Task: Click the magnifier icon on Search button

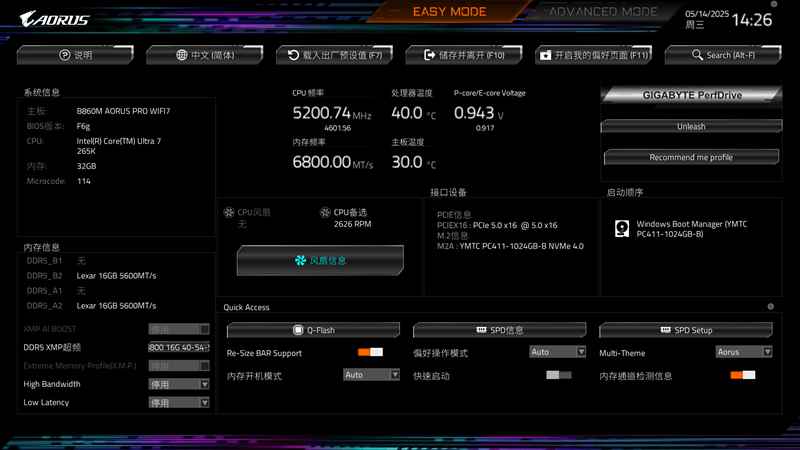Action: tap(697, 55)
